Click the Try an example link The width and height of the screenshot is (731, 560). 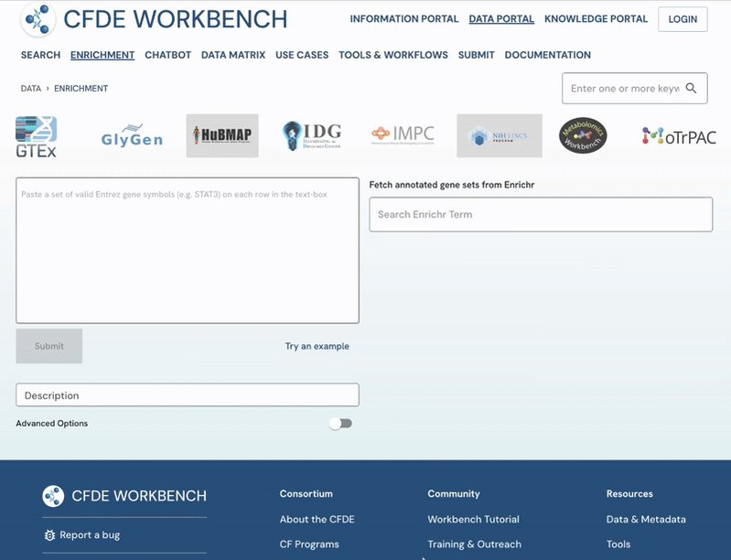click(317, 346)
